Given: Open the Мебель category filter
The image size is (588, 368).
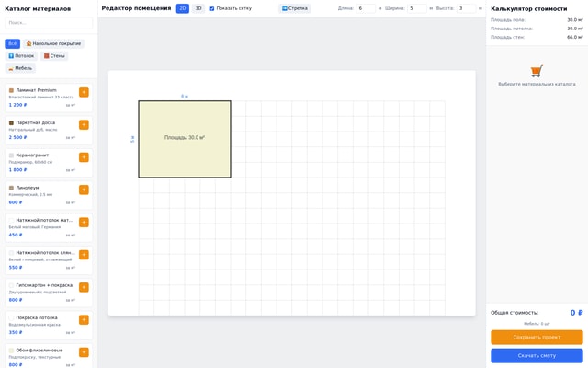Looking at the screenshot, I should point(20,68).
